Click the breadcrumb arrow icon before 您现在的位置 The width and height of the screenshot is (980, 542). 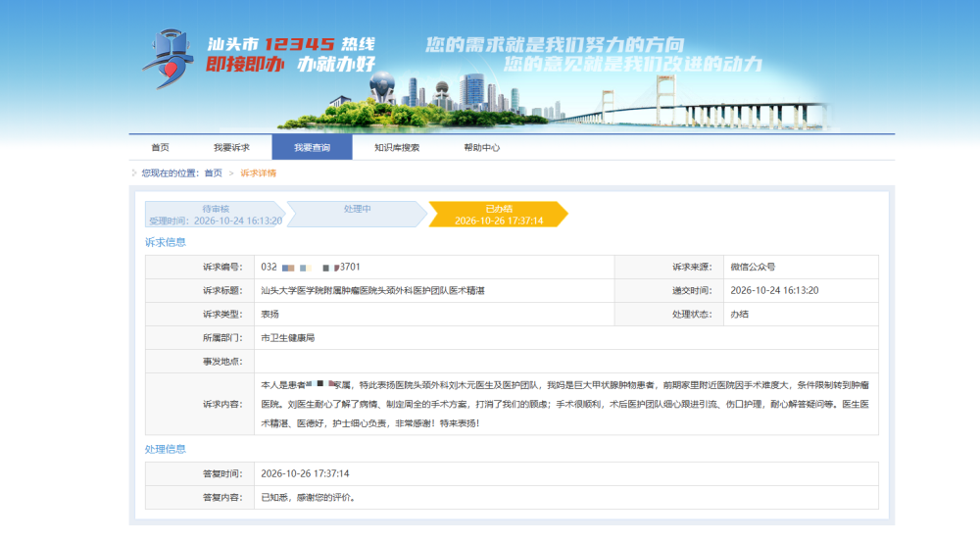(x=133, y=173)
